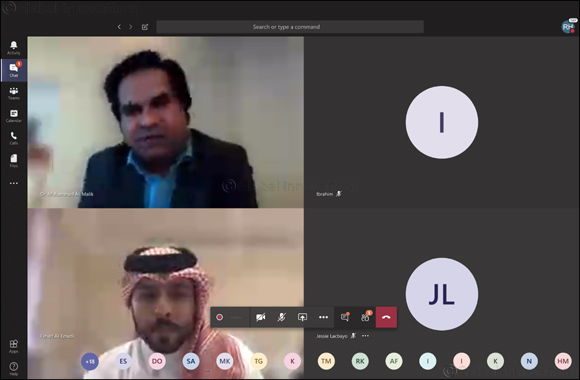The image size is (580, 380).
Task: Select the TG participant avatar
Action: 259,361
